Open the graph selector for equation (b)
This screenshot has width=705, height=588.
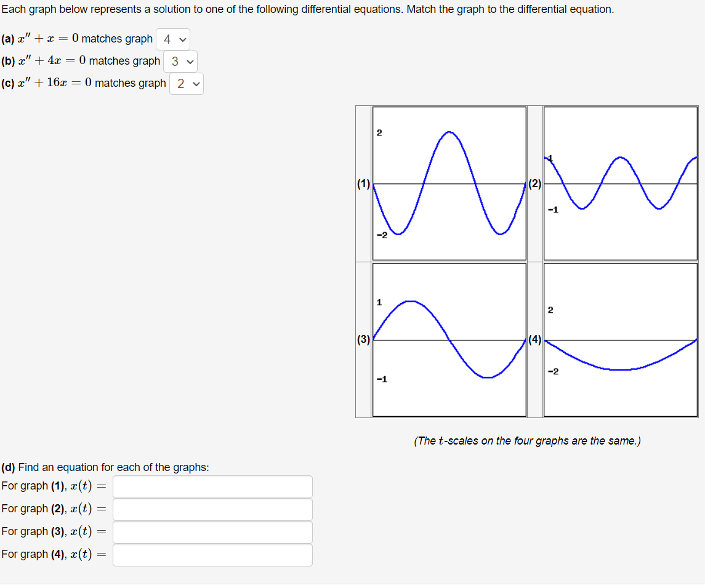tap(180, 62)
